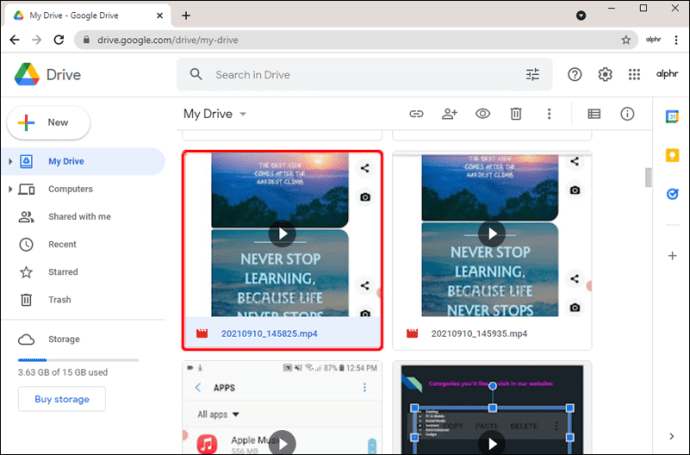
Task: Click the dark slide video thumbnail
Action: pyautogui.click(x=492, y=408)
